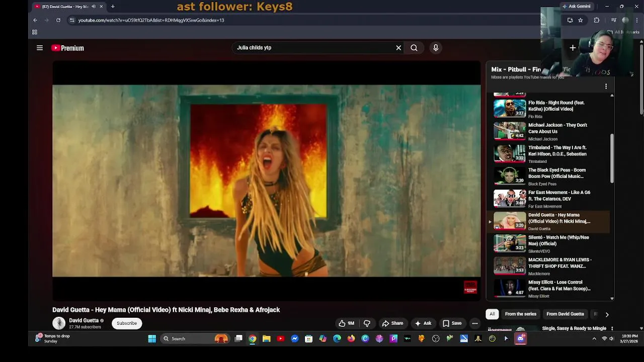Open Ask Gemini in Chrome
Image resolution: width=644 pixels, height=362 pixels.
tap(577, 7)
